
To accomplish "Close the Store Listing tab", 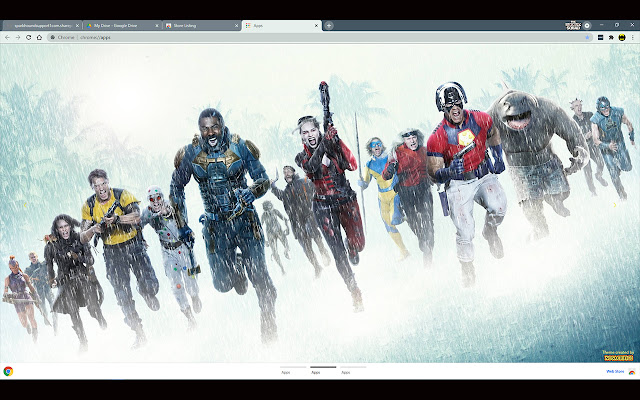I will pos(236,25).
